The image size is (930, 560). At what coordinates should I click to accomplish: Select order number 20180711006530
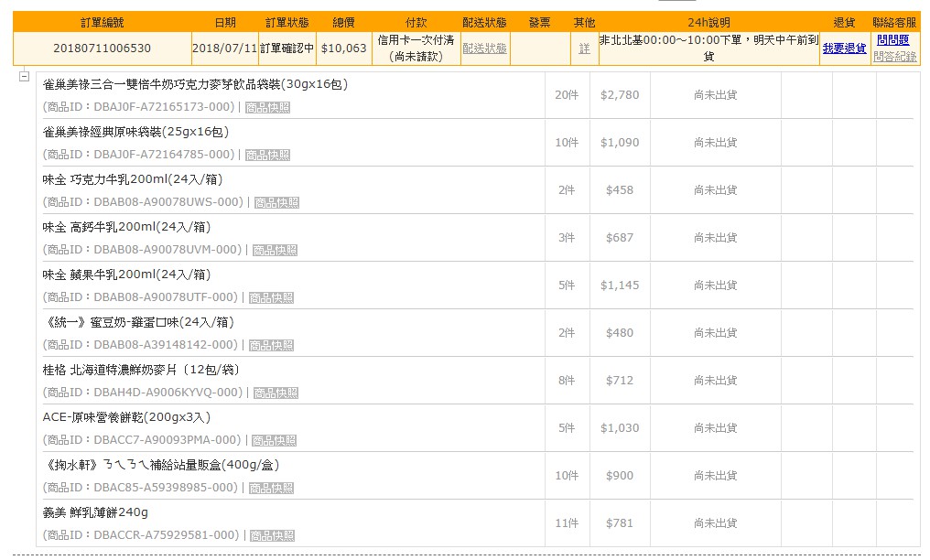coord(102,48)
